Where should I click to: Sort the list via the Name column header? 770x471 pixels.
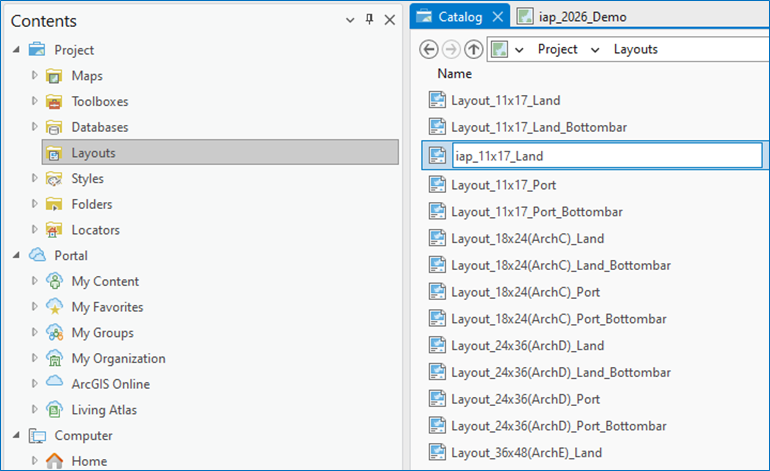454,74
